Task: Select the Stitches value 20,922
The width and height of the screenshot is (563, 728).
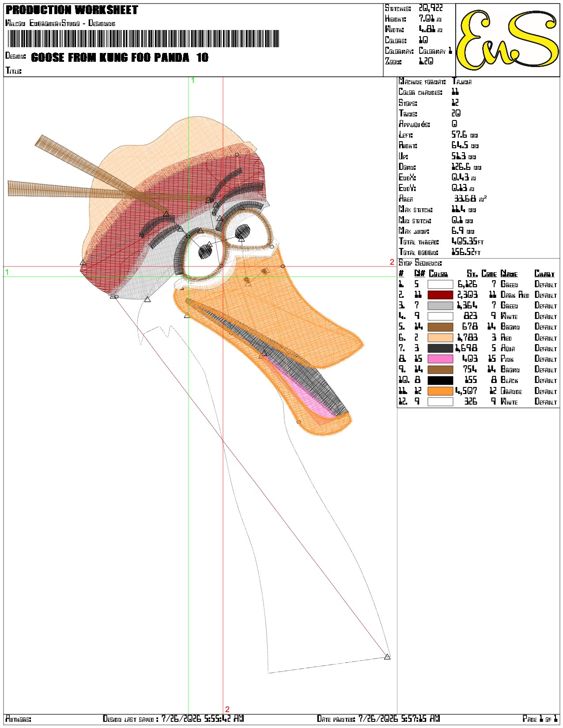Action: pyautogui.click(x=431, y=8)
